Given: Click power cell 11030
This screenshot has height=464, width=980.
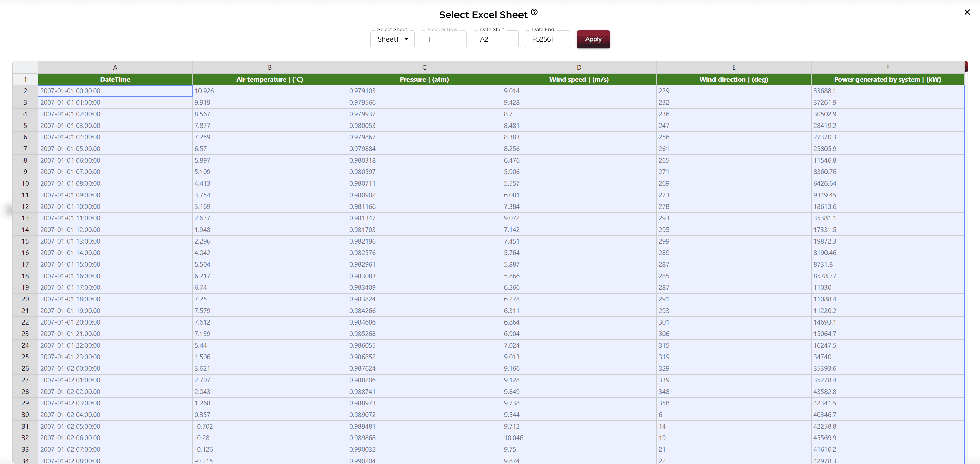Looking at the screenshot, I should pyautogui.click(x=887, y=287).
